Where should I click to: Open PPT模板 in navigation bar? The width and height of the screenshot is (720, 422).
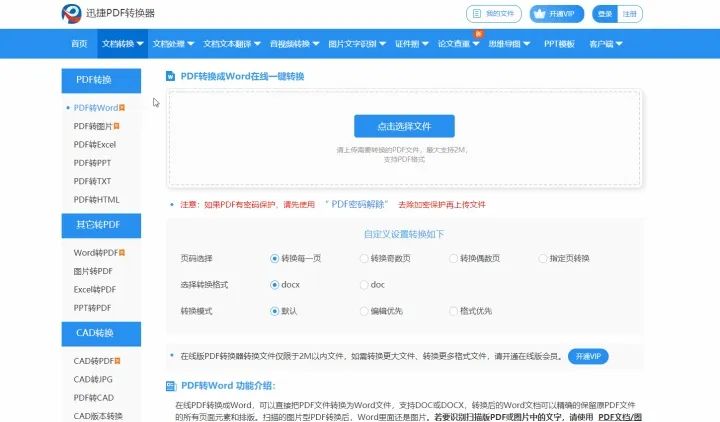pos(559,44)
